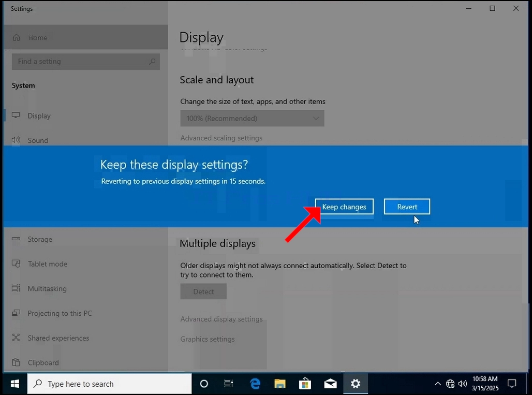Screen dimensions: 532x395
Task: Open Multitasking settings
Action: click(x=85, y=288)
